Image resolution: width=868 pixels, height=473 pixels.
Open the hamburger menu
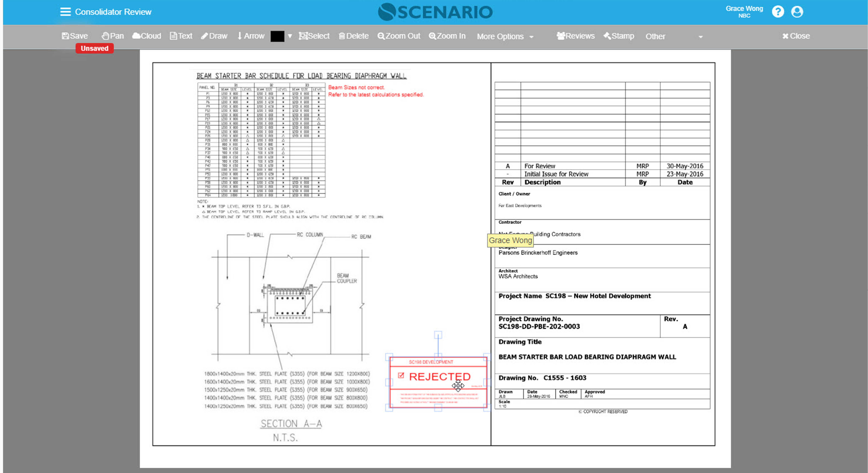[65, 12]
